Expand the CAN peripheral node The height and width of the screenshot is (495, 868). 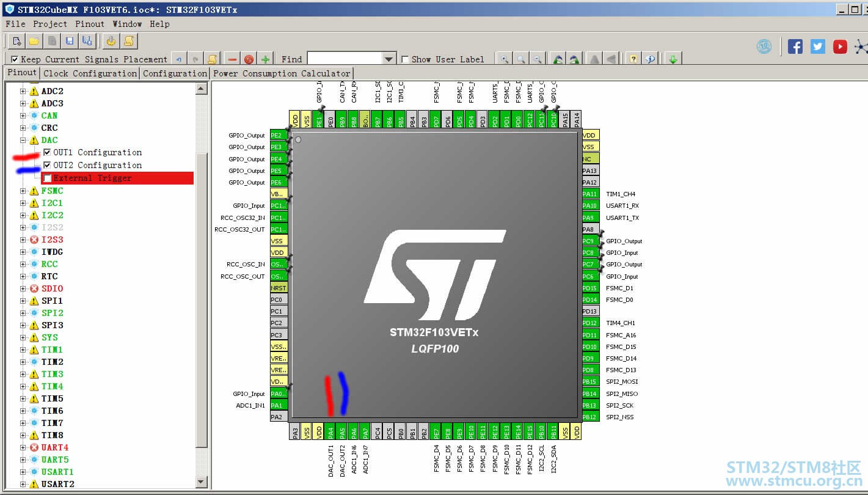tap(23, 116)
